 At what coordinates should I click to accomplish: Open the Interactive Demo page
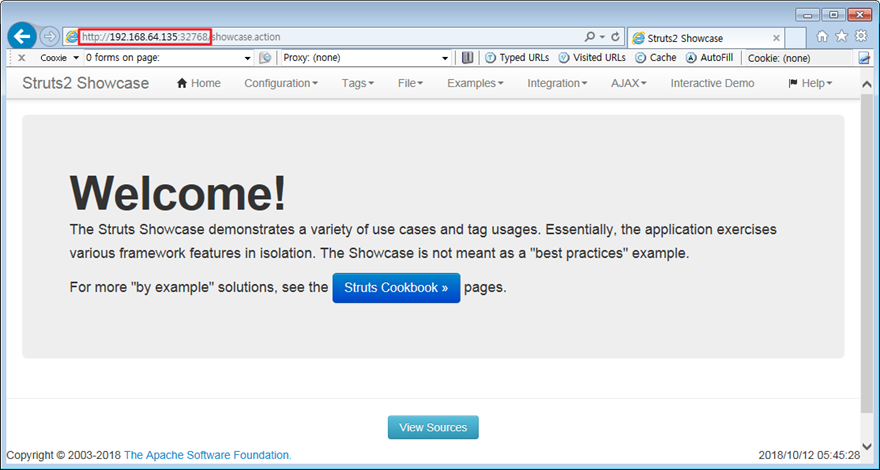point(712,83)
